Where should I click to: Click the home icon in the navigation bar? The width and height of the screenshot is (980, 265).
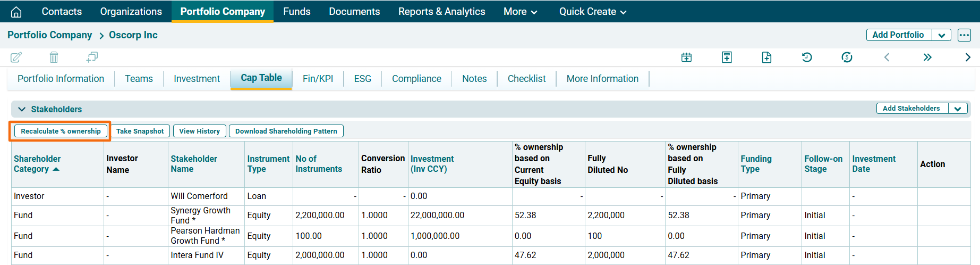(16, 12)
